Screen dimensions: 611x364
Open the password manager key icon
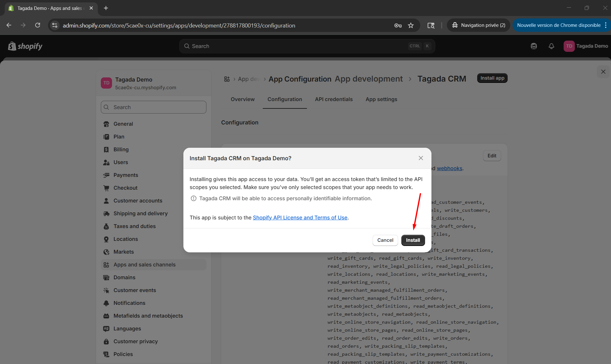398,25
